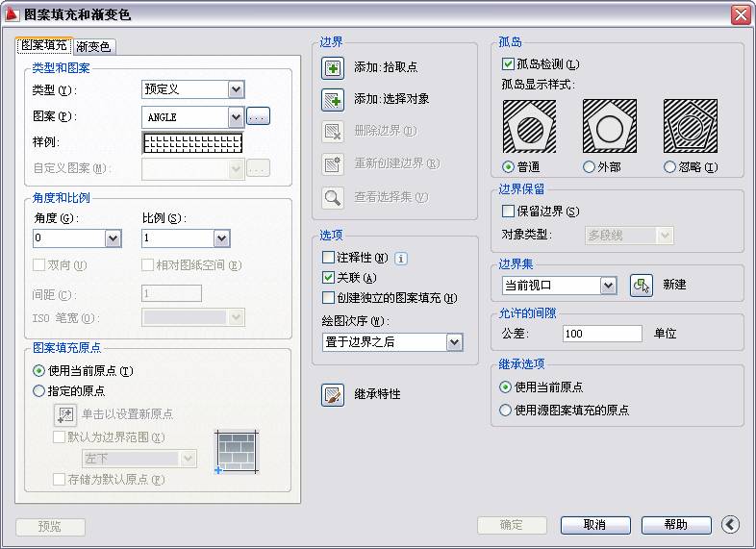
Task: Click the 新建 boundary set icon
Action: [642, 286]
